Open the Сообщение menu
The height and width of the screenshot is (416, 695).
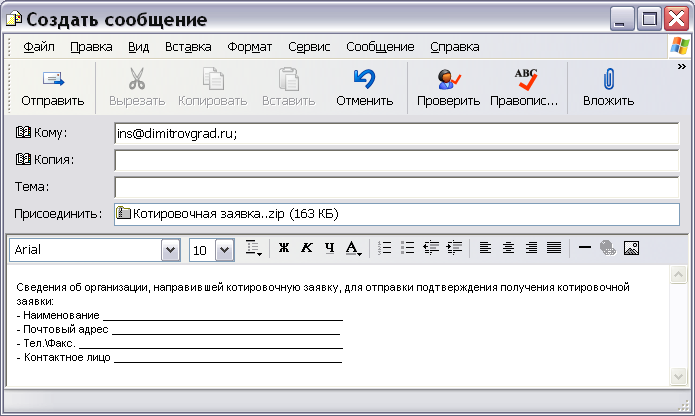click(380, 46)
